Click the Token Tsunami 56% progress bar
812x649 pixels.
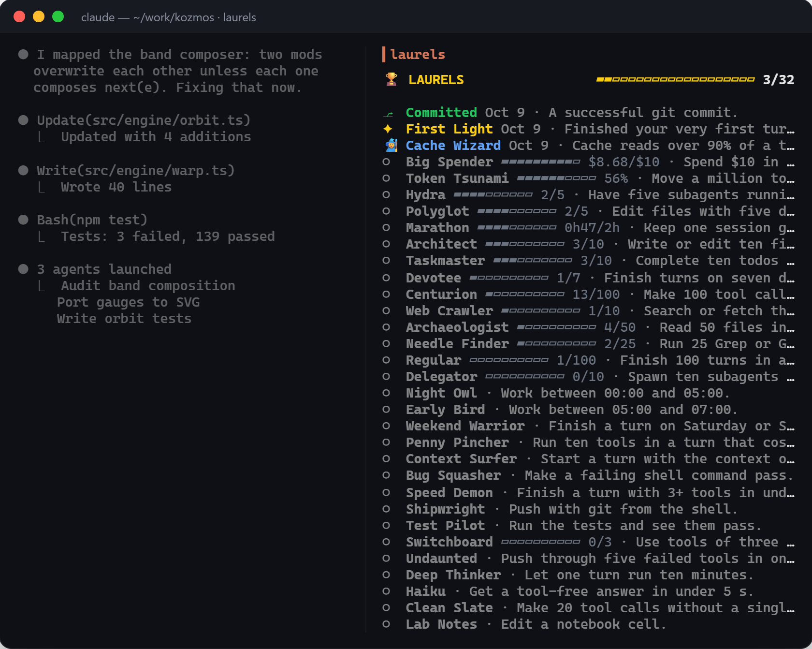[556, 178]
